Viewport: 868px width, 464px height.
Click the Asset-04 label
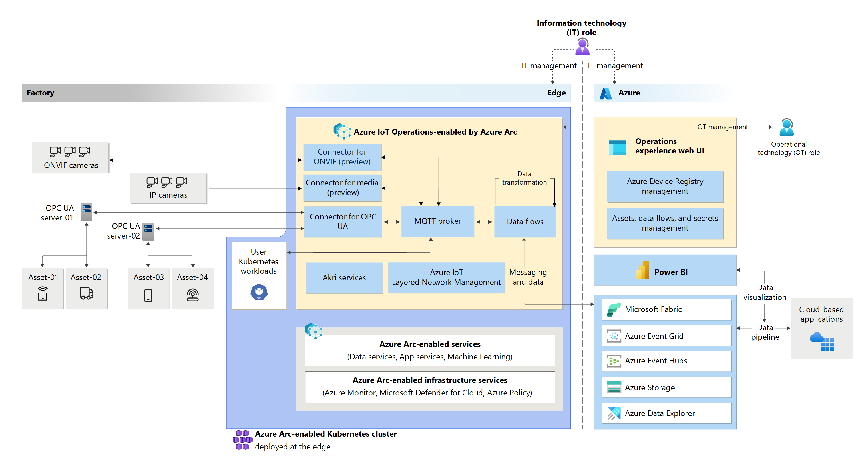tap(192, 277)
